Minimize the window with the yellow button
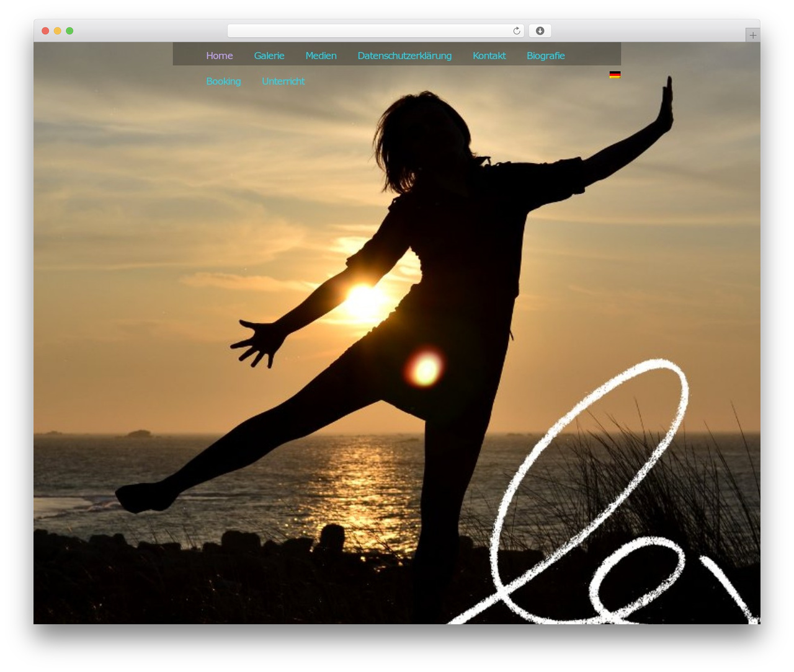Image resolution: width=794 pixels, height=672 pixels. tap(57, 31)
